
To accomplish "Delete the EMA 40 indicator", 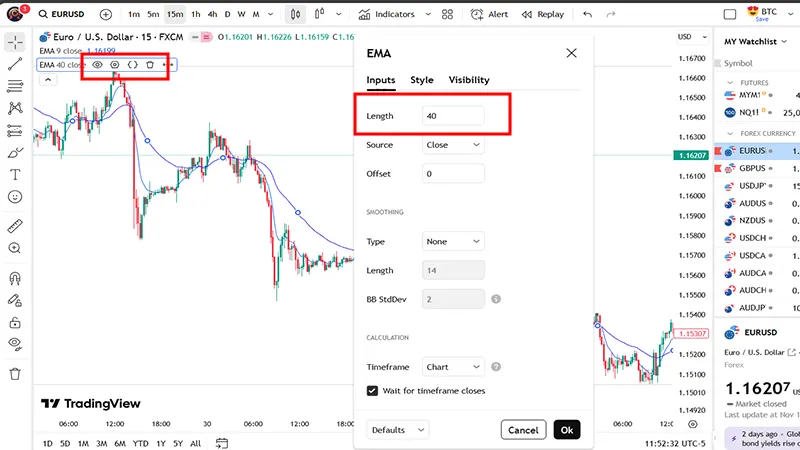I will click(x=149, y=64).
